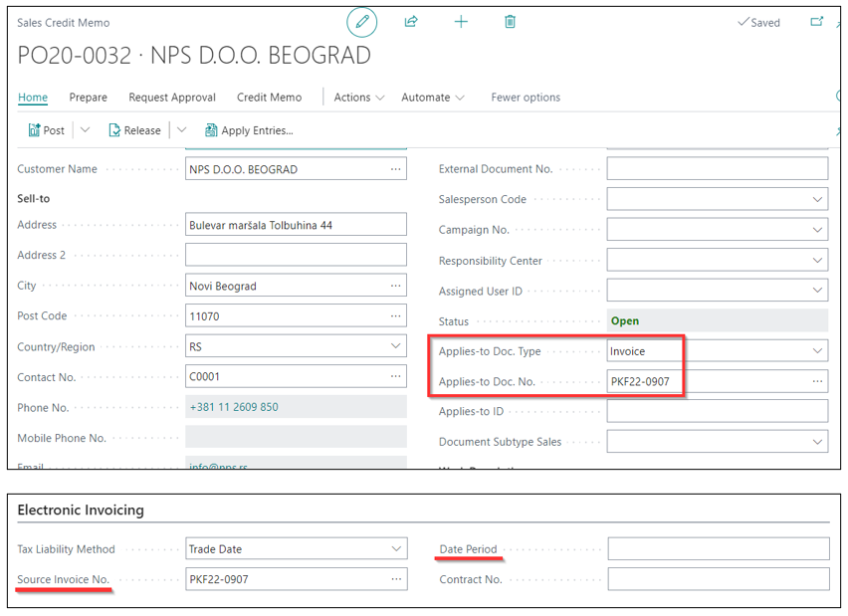Open City lookup ellipsis
Image resolution: width=848 pixels, height=616 pixels.
(396, 286)
